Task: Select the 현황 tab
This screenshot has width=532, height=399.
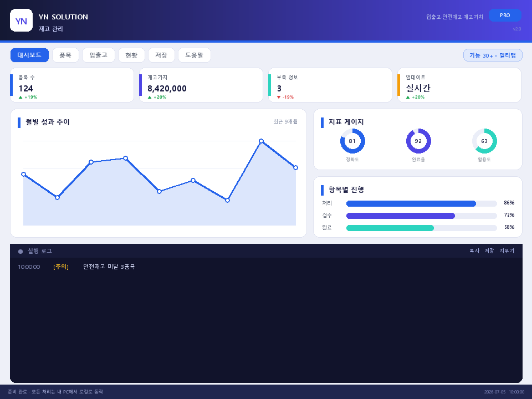Action: (131, 55)
